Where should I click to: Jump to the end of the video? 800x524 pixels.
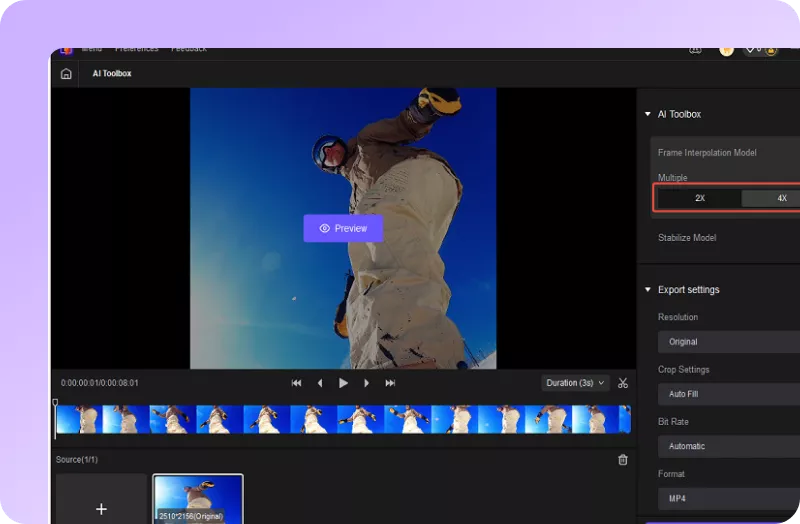point(390,383)
